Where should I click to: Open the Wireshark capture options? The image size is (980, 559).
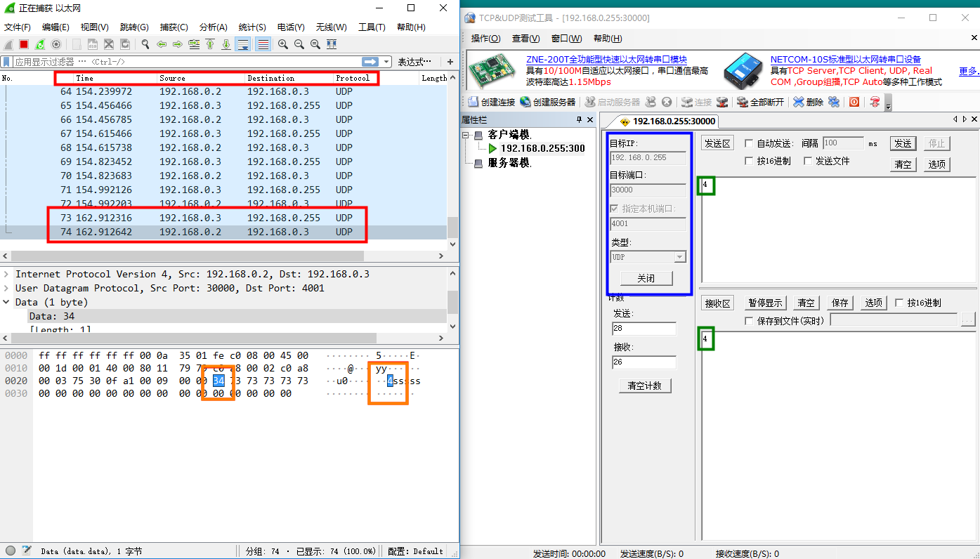pos(56,44)
